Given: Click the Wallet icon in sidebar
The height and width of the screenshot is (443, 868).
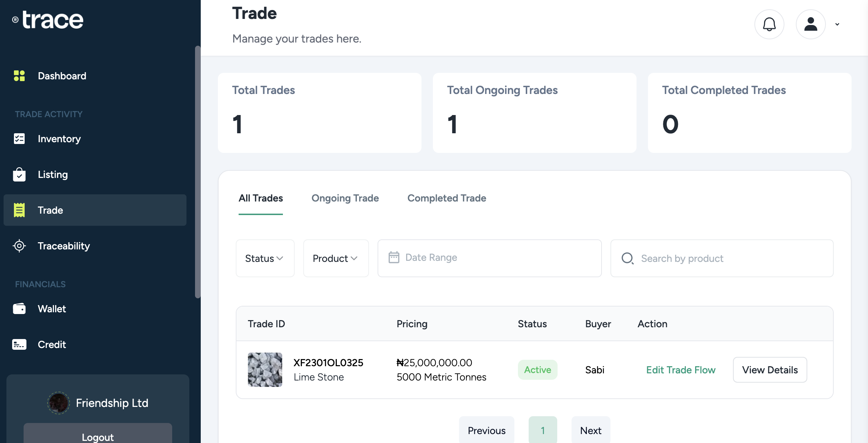Looking at the screenshot, I should coord(19,309).
